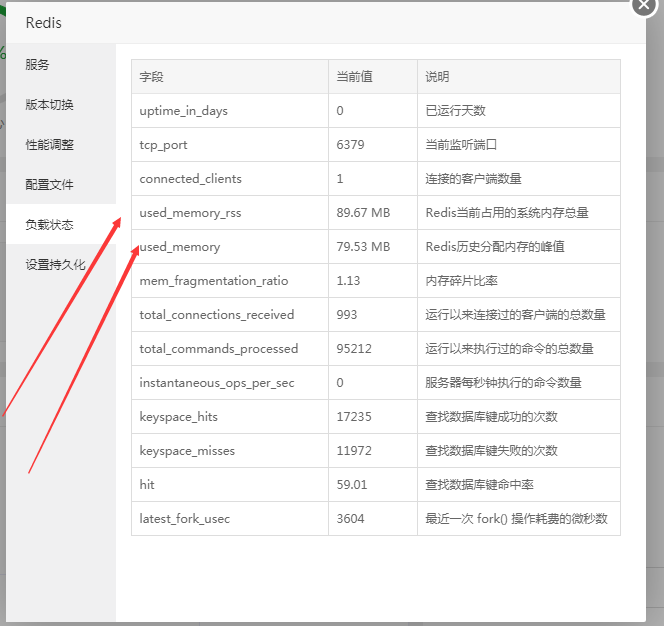Image resolution: width=664 pixels, height=626 pixels.
Task: Go to the 设置持久化 tab
Action: click(56, 265)
